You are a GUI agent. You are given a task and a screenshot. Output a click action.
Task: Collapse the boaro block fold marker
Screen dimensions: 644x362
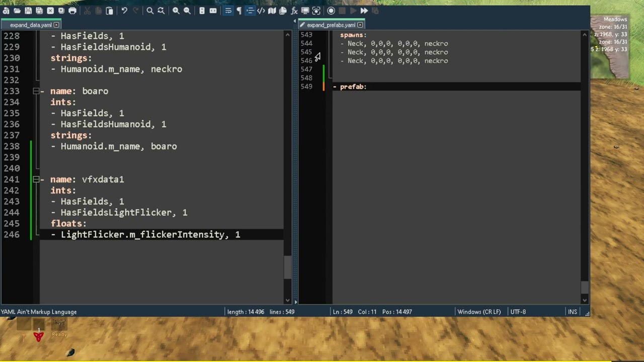[x=36, y=92]
